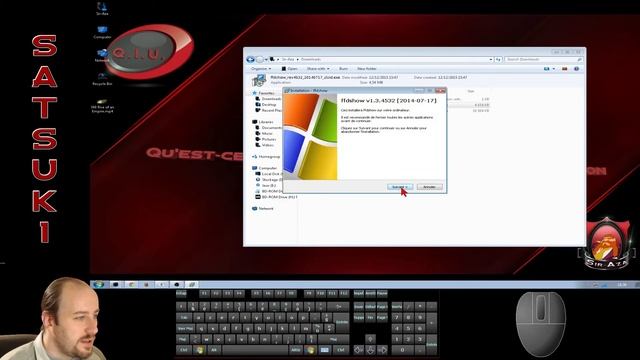Open the Share with dropdown
The height and width of the screenshot is (360, 640).
point(318,69)
